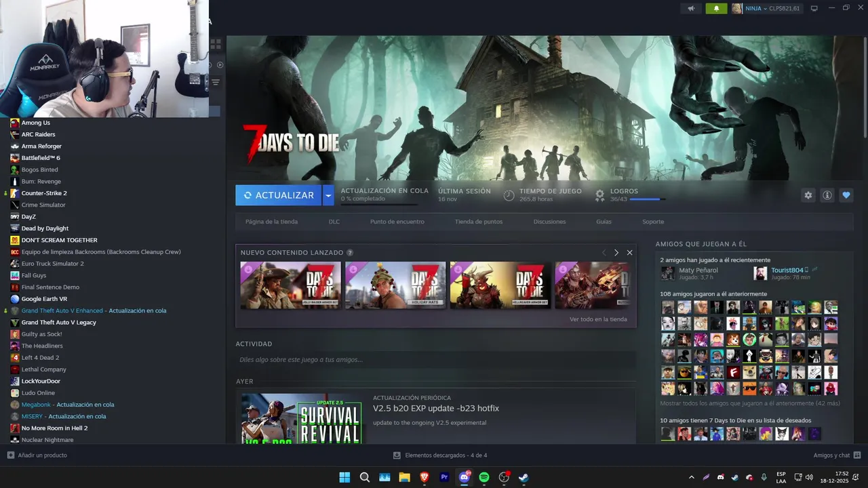
Task: Show next new content items arrow
Action: (x=616, y=252)
